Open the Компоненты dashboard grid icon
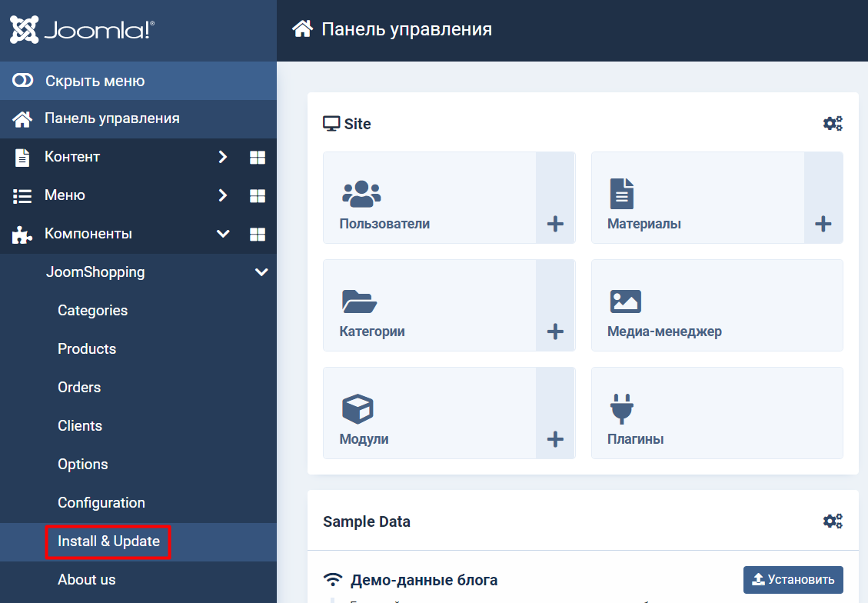 (258, 235)
